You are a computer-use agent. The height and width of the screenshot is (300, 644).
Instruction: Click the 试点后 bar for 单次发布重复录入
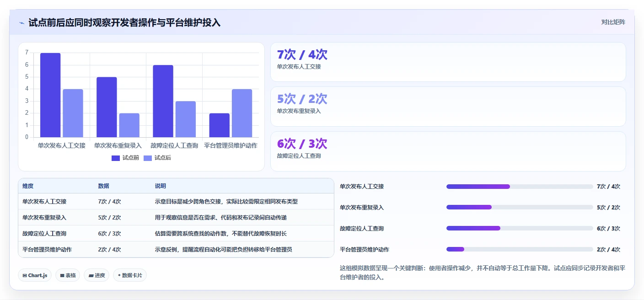click(129, 125)
